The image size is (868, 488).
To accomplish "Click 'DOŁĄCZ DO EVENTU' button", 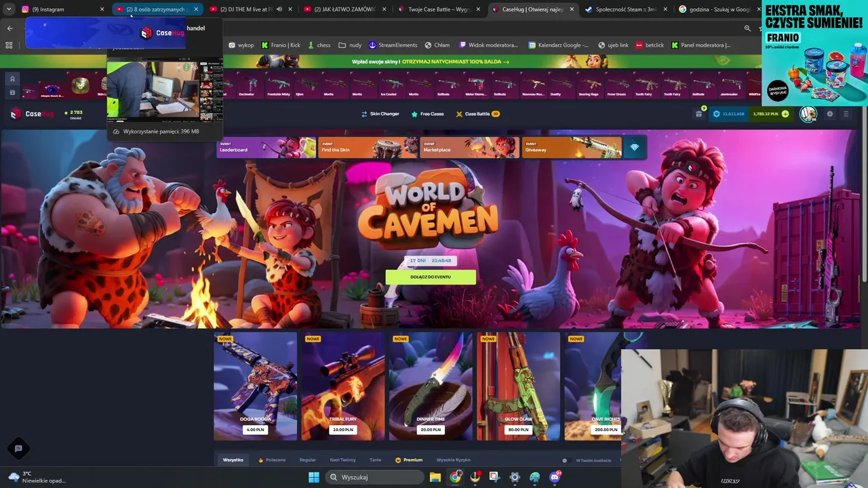I will pos(431,277).
